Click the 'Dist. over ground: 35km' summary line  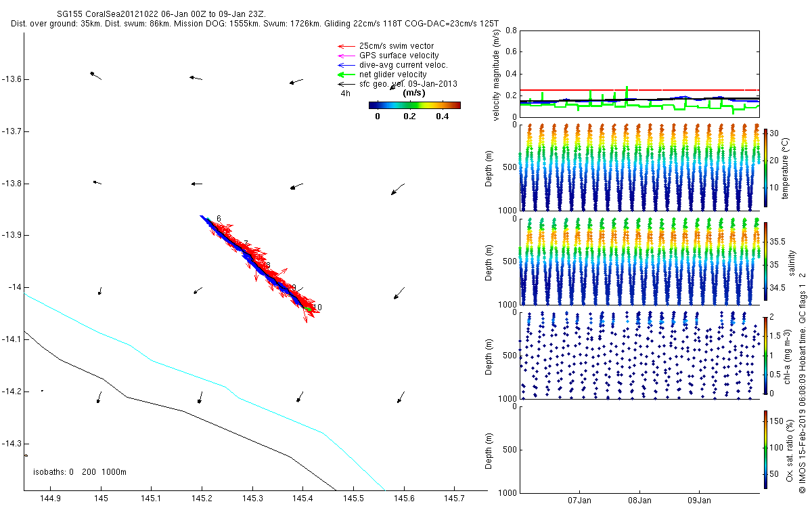pos(255,24)
